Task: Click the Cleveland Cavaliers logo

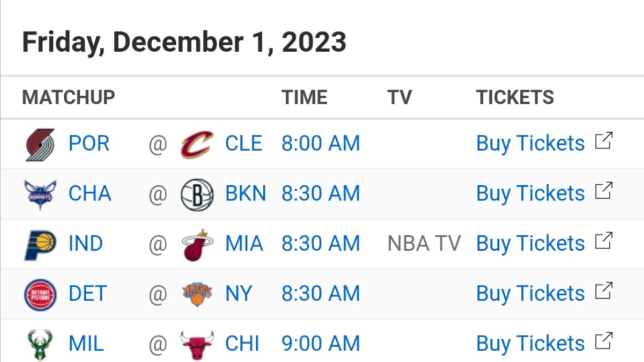Action: [197, 144]
